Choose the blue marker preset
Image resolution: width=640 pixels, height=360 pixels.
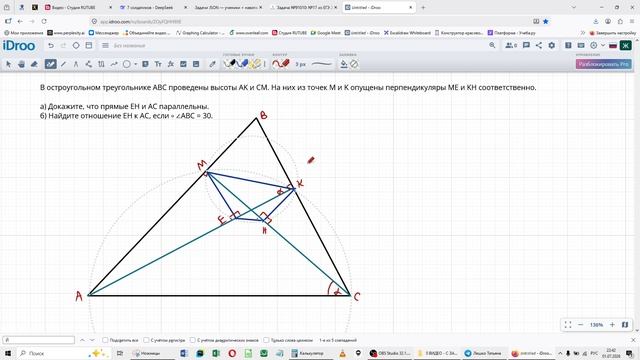tap(242, 64)
